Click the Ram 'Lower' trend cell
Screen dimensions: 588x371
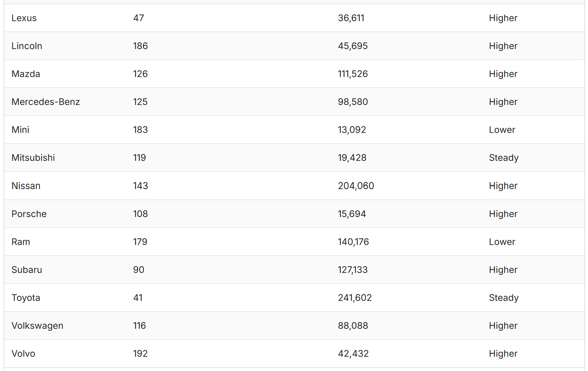[502, 242]
